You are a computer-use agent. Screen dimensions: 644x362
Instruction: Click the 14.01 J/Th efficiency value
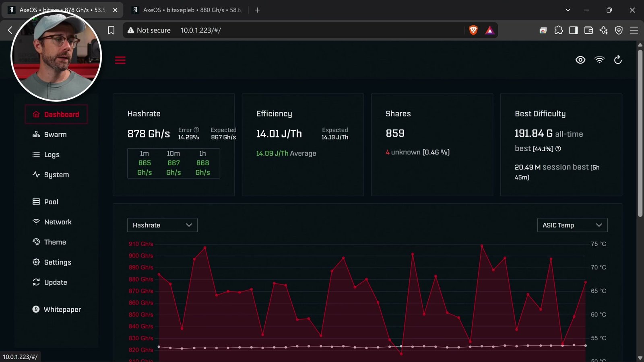[279, 134]
